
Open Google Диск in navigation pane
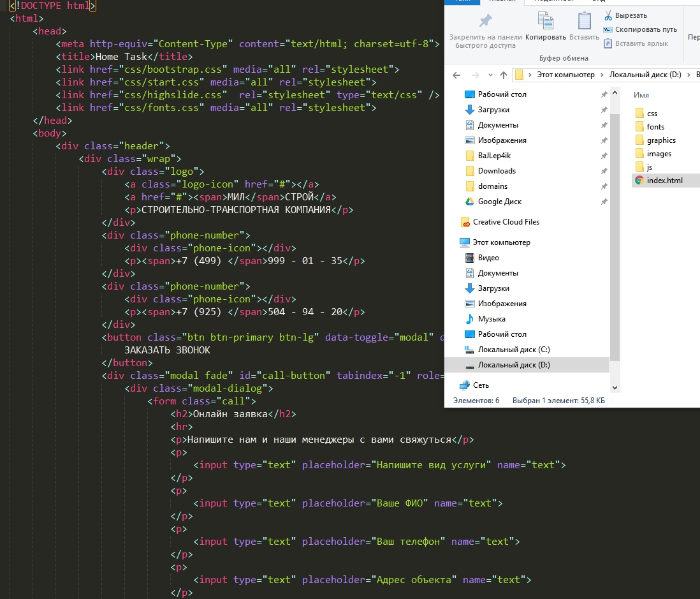point(500,202)
